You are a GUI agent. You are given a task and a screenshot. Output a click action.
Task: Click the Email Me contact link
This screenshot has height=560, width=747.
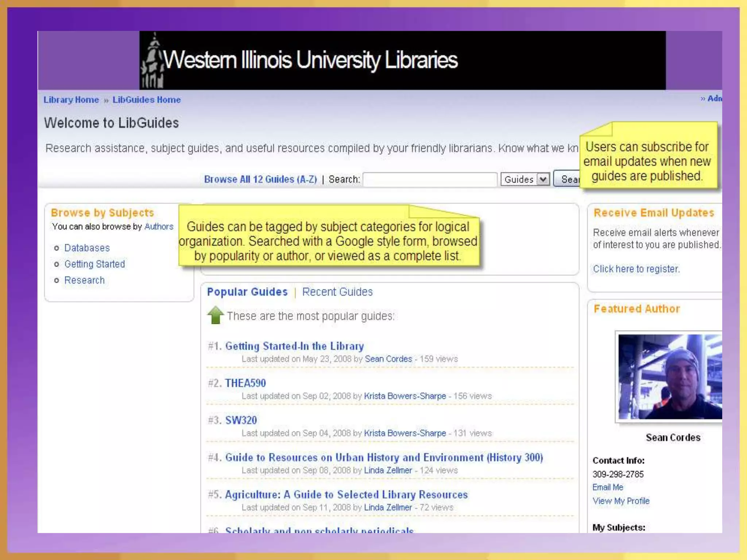(607, 487)
